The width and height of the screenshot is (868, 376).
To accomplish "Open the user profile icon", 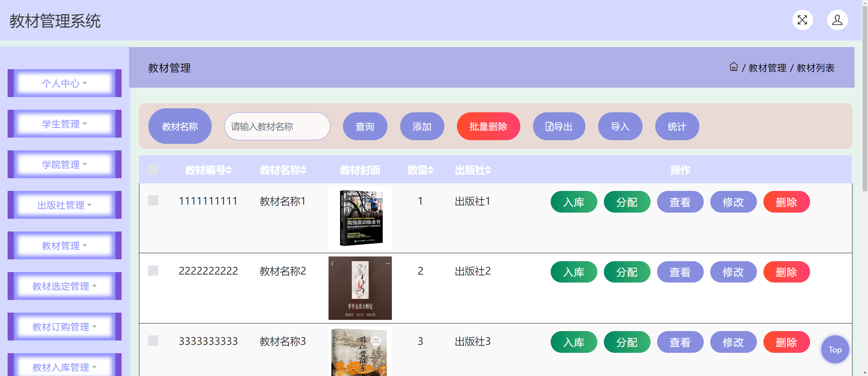I will tap(837, 20).
